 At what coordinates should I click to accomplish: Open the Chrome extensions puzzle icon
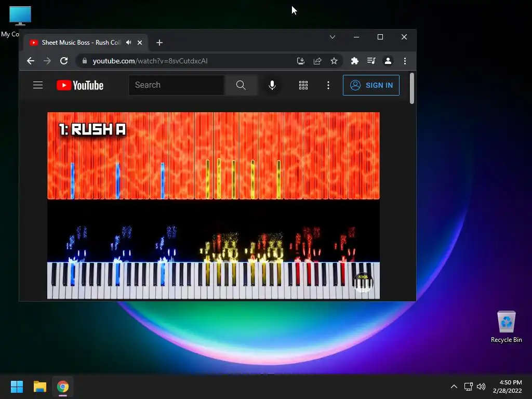click(354, 61)
